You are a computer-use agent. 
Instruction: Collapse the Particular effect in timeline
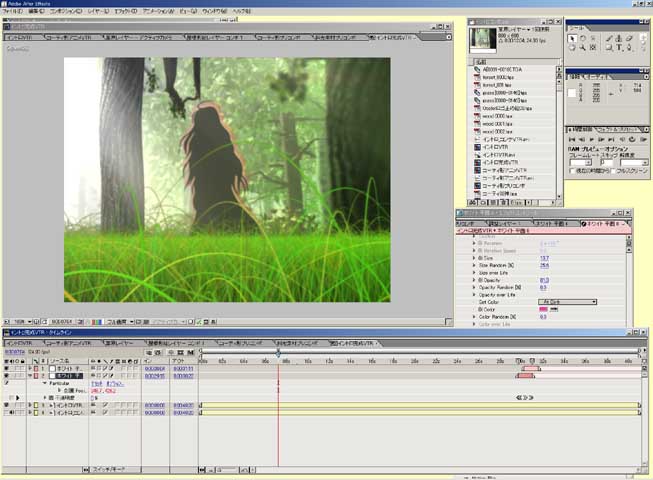[45, 383]
